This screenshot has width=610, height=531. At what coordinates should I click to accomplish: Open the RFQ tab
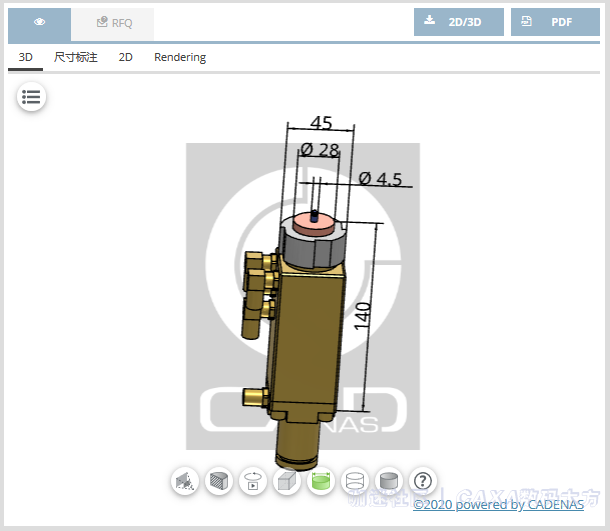[113, 22]
